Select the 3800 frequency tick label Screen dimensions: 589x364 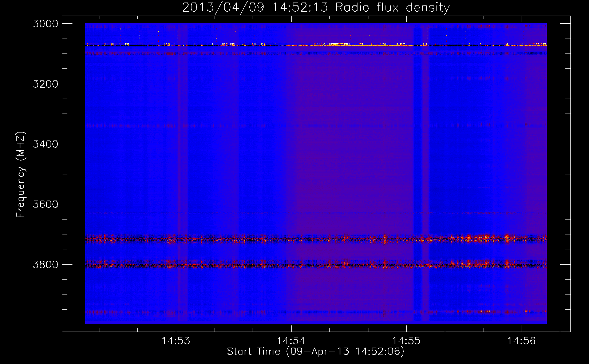click(x=46, y=264)
